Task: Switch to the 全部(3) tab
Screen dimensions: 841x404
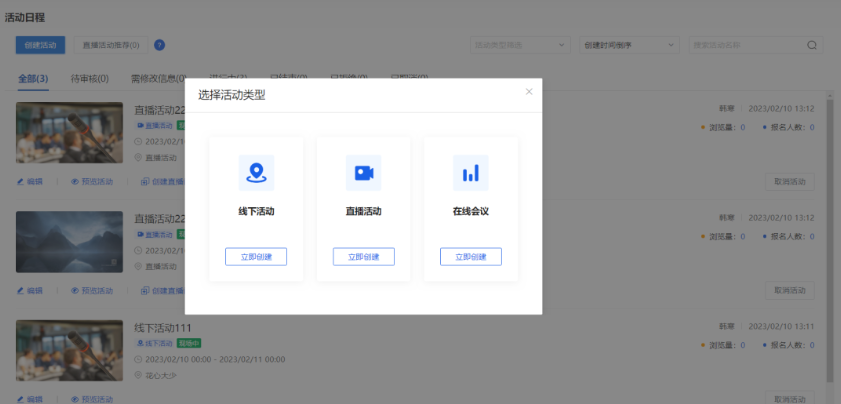Action: click(33, 78)
